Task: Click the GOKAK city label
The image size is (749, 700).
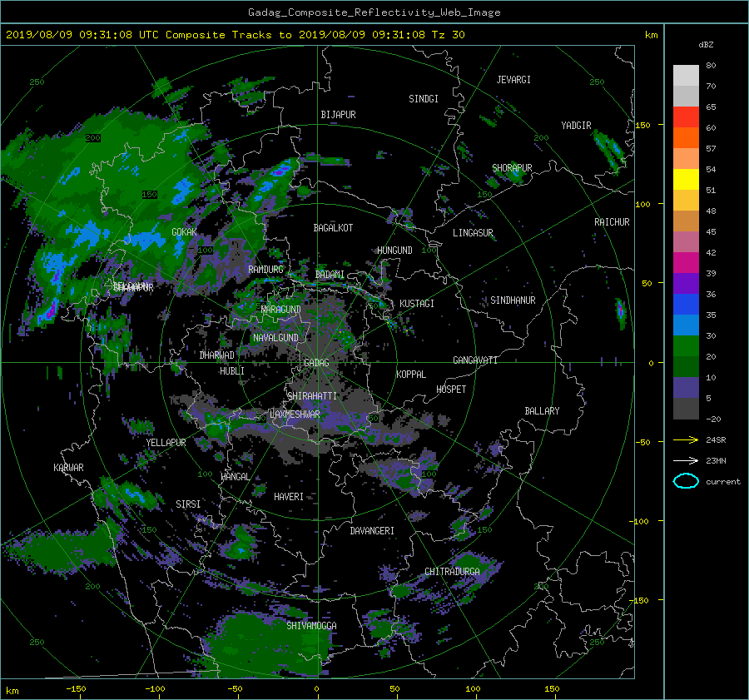Action: pyautogui.click(x=185, y=232)
